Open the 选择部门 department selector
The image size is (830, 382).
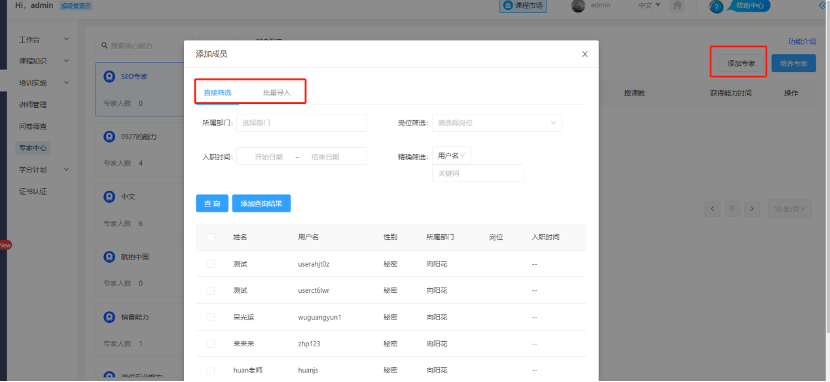point(301,123)
